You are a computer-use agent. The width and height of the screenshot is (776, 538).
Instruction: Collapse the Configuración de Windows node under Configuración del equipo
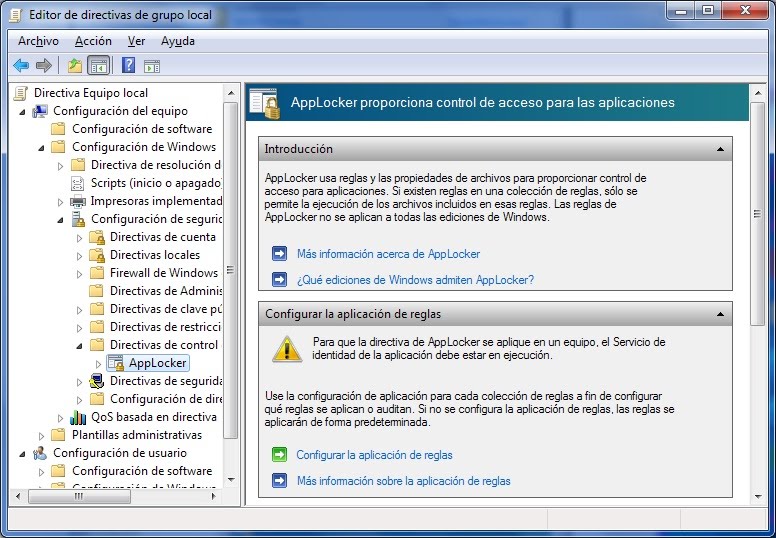pyautogui.click(x=42, y=148)
